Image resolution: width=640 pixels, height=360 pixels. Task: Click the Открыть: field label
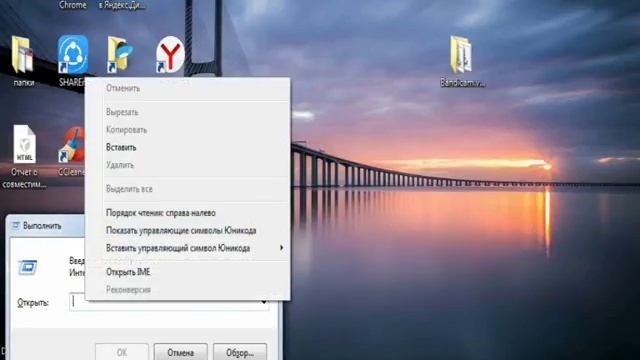tap(33, 303)
